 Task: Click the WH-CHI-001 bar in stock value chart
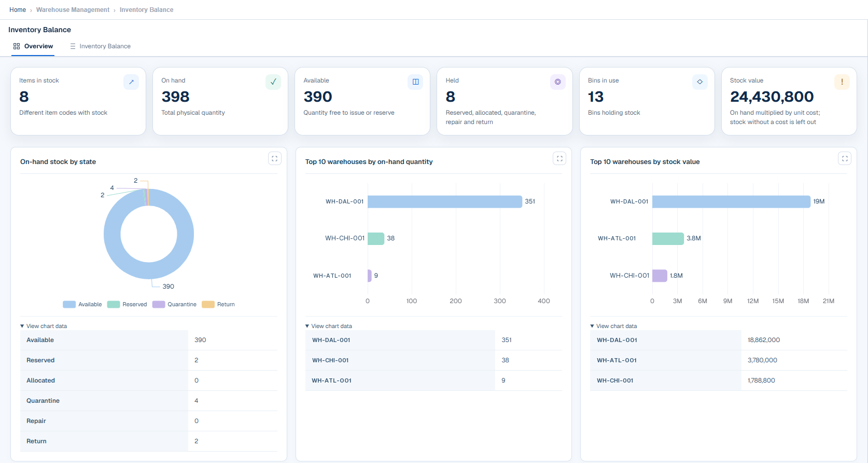660,276
